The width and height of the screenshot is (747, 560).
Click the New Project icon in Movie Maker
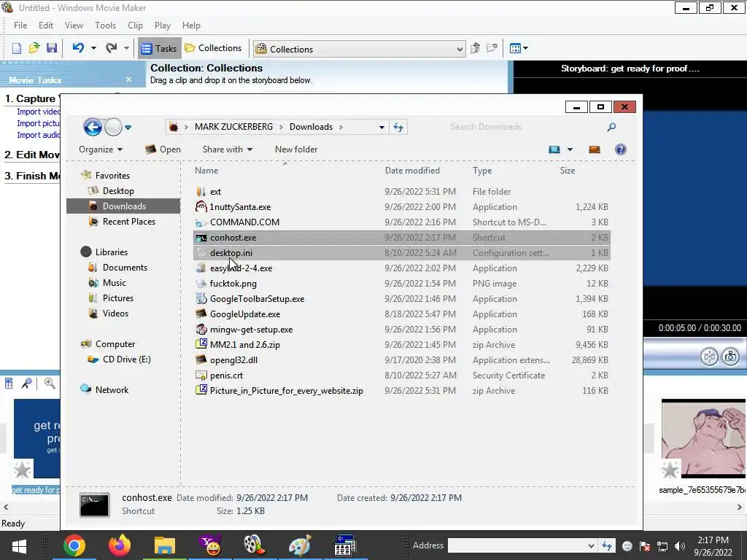[17, 48]
